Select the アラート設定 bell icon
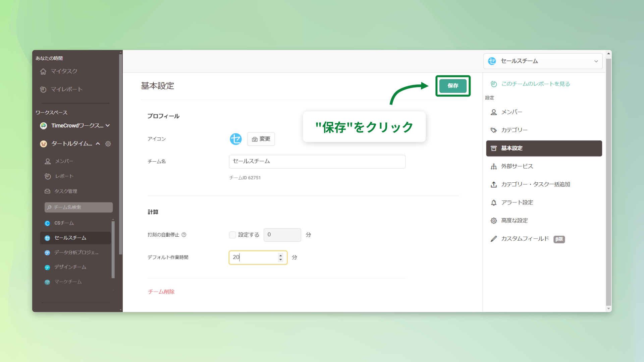The image size is (644, 362). pos(494,202)
